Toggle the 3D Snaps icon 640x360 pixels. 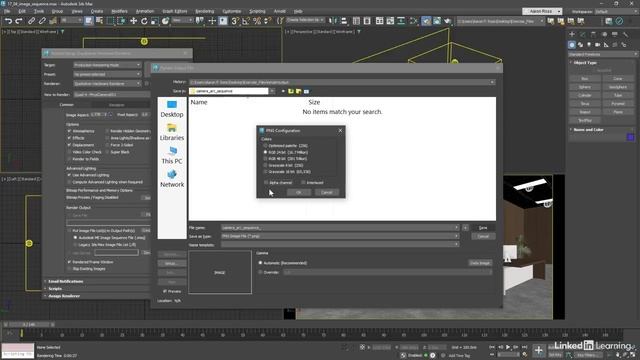235,21
